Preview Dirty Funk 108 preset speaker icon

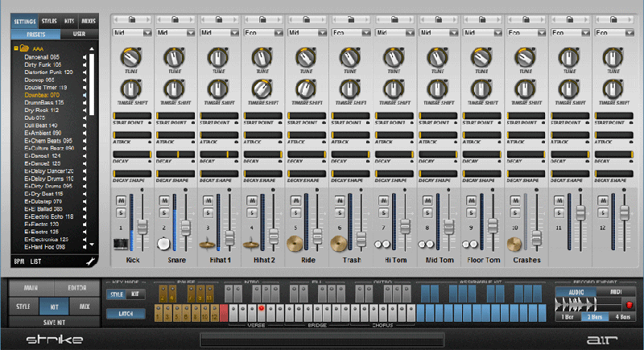click(85, 65)
